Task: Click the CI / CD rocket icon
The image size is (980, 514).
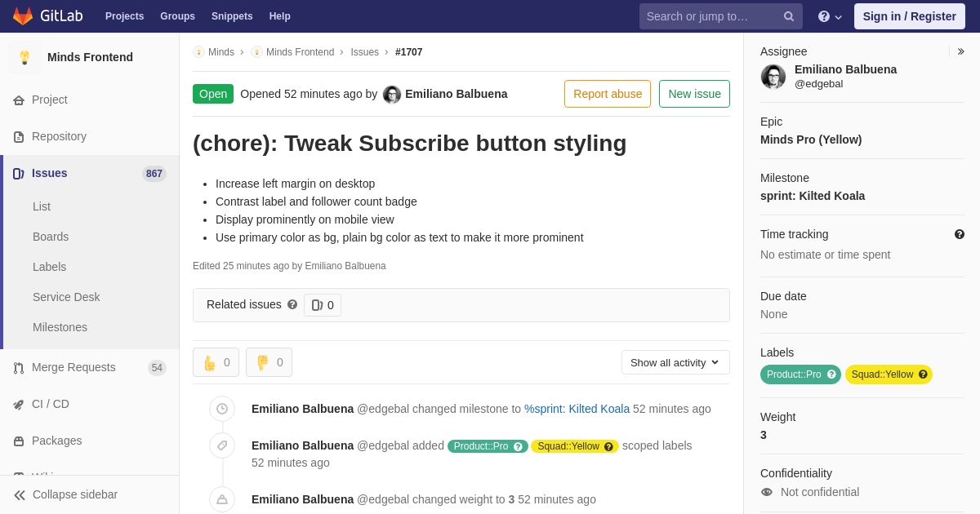Action: [19, 404]
